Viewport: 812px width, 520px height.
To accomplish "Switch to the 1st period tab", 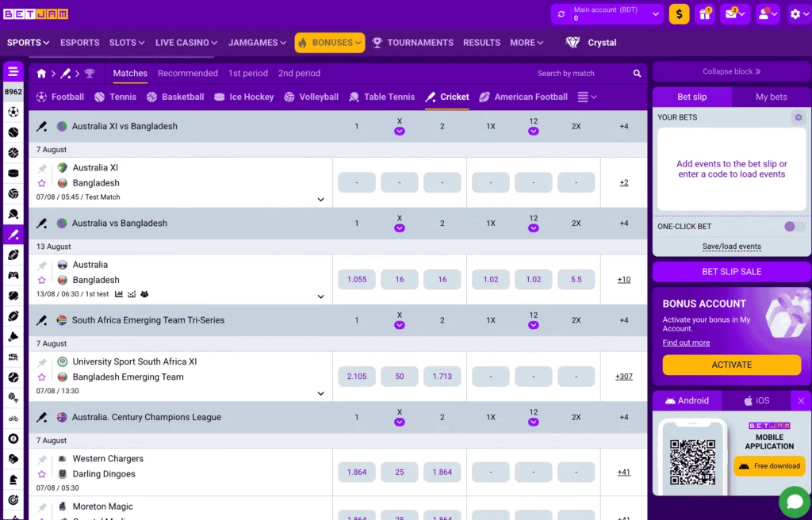I will click(x=248, y=74).
